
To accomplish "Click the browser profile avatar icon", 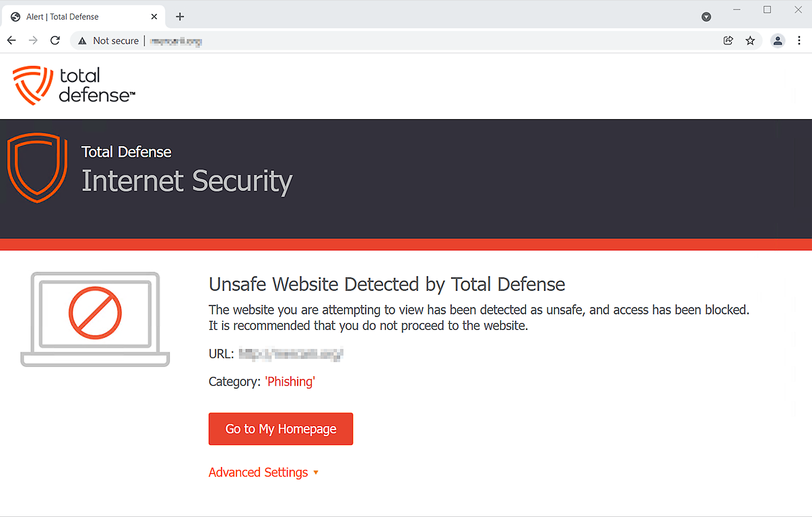I will tap(778, 40).
